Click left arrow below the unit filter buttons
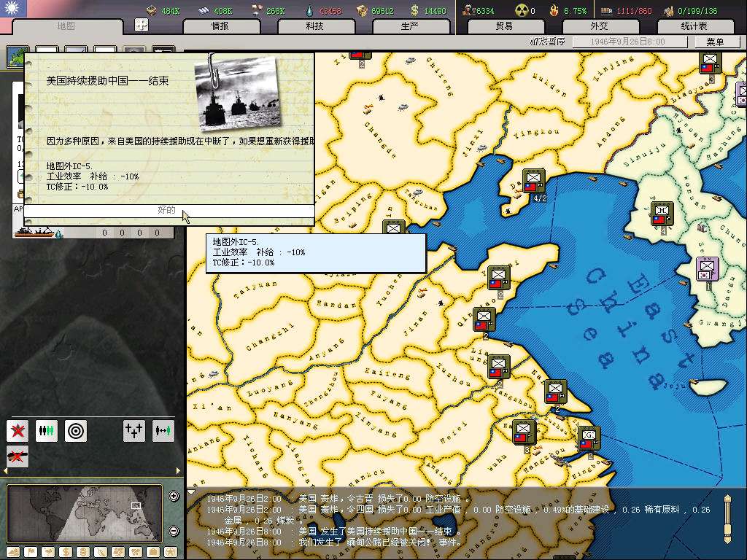 coord(6,470)
